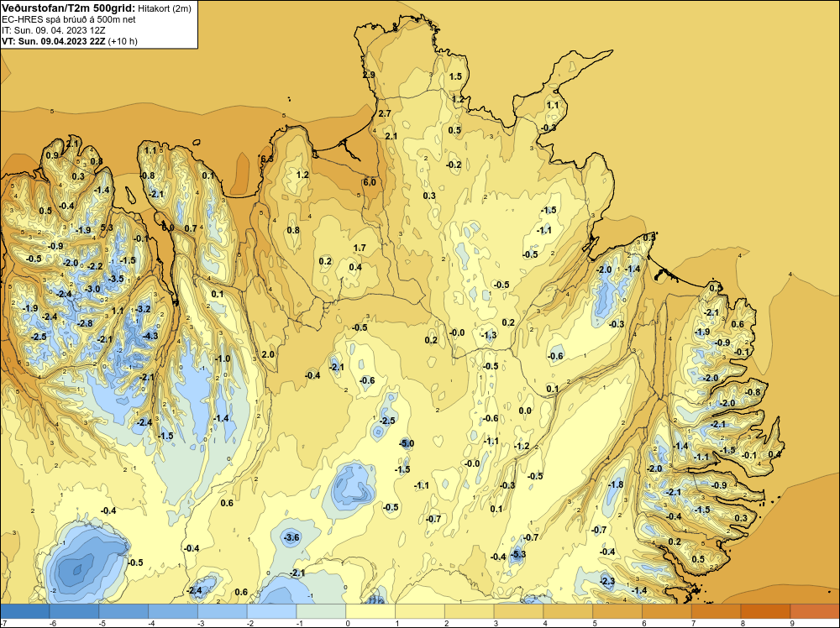Viewport: 840px width, 628px height.
Task: Click the -4 to -3 blue legend swatch
Action: (x=173, y=611)
